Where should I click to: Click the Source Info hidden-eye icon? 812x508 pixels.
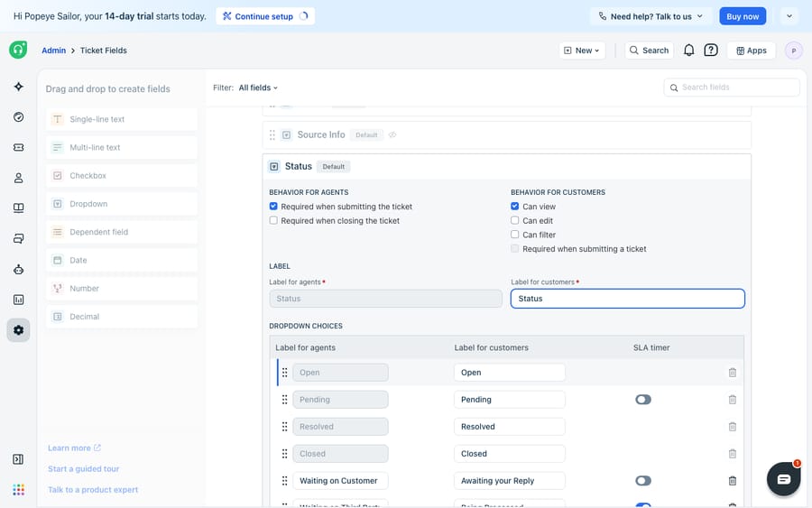click(392, 135)
